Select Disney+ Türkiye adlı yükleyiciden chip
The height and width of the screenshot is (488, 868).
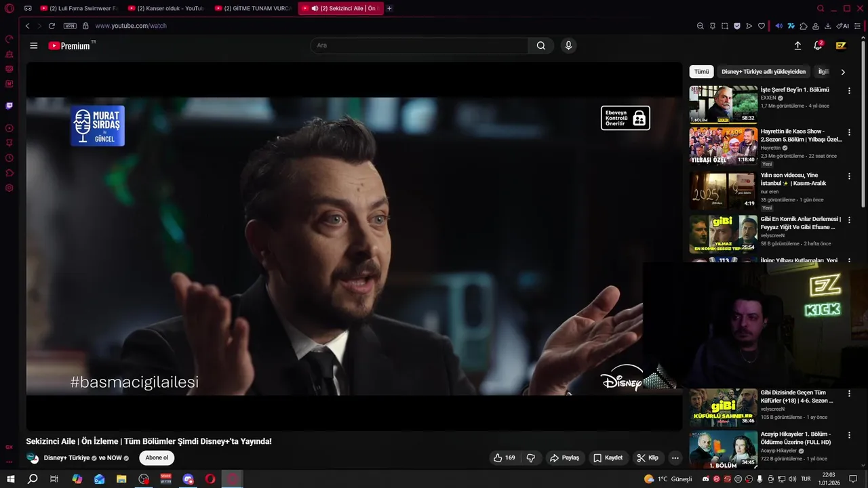tap(764, 71)
